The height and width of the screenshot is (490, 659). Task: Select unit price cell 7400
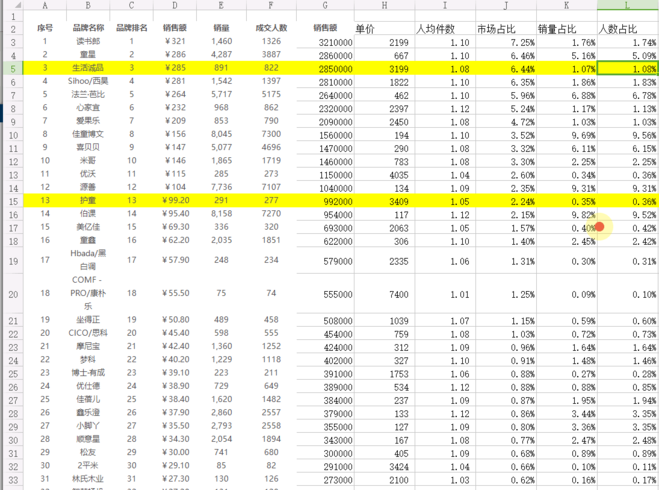pos(384,294)
